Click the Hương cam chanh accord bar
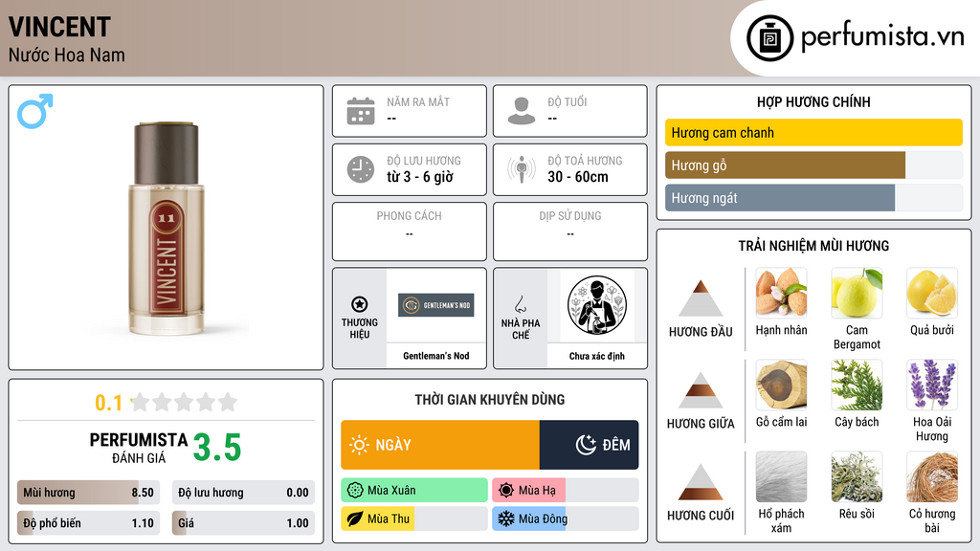 pyautogui.click(x=813, y=132)
